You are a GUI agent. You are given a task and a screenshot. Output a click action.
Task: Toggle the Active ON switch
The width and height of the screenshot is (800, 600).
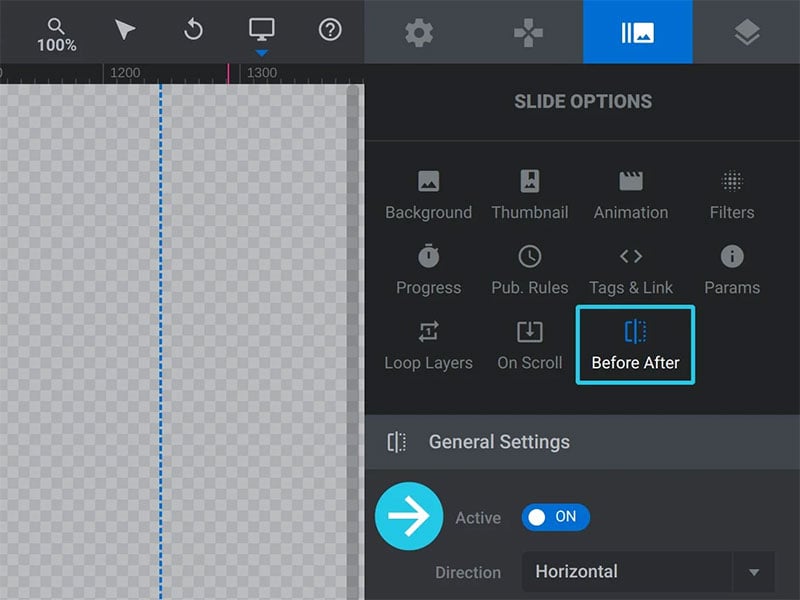tap(555, 517)
